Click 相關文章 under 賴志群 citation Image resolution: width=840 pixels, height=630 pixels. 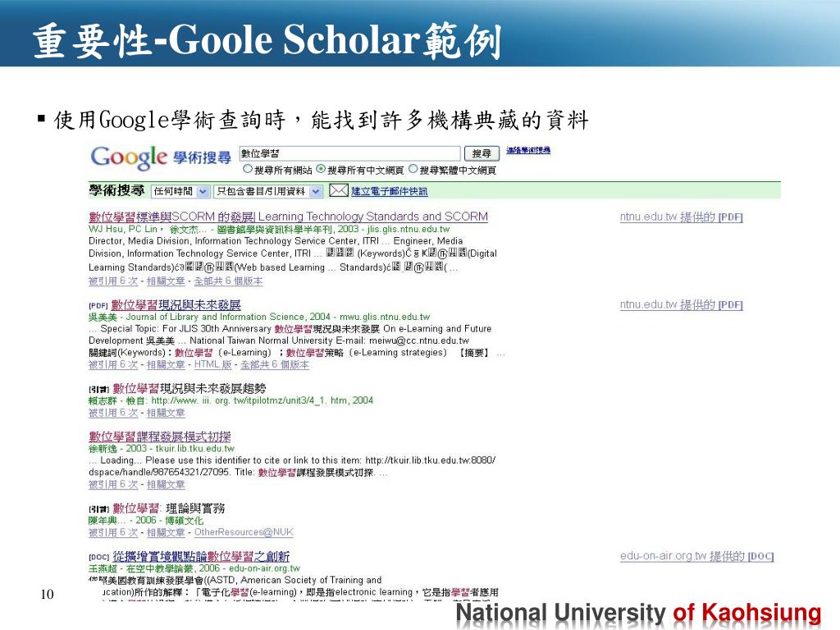(166, 413)
